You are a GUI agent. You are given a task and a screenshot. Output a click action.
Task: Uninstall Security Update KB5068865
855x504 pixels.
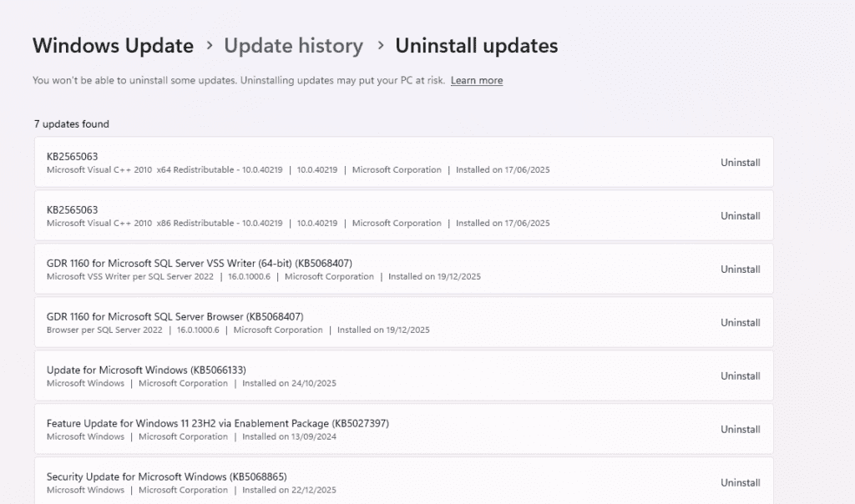click(740, 483)
